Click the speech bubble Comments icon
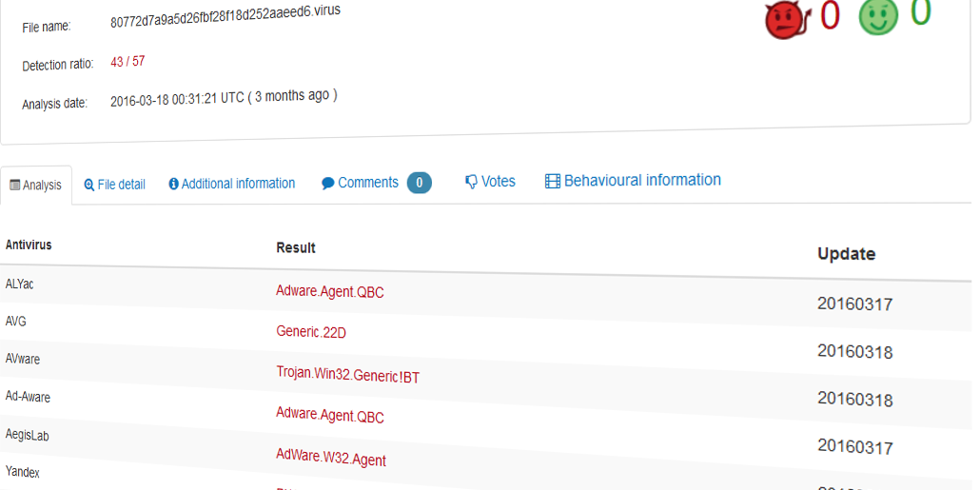 (328, 183)
